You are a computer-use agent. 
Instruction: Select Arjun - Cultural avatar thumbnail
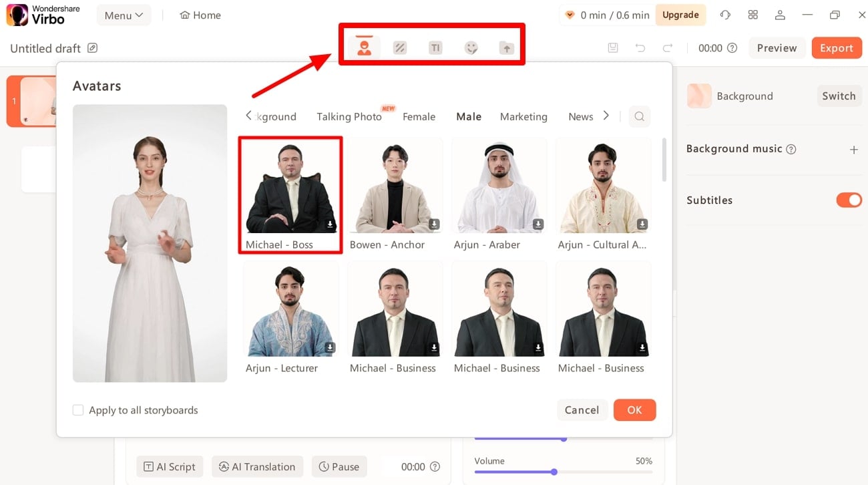(604, 185)
